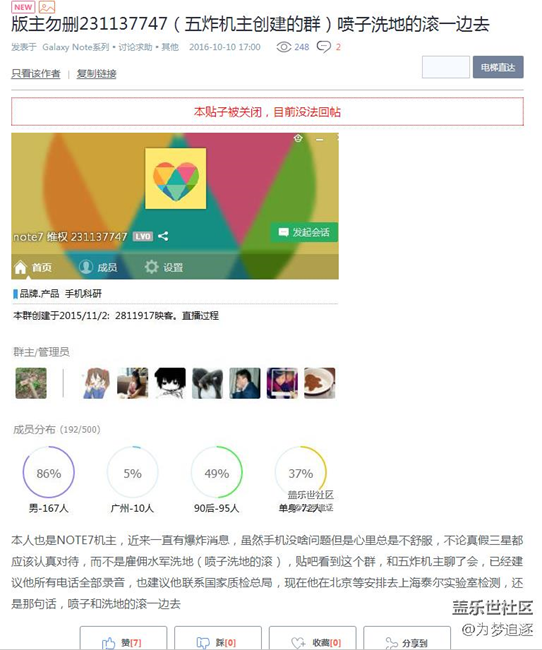Click the 只看该作者 link

coord(36,74)
